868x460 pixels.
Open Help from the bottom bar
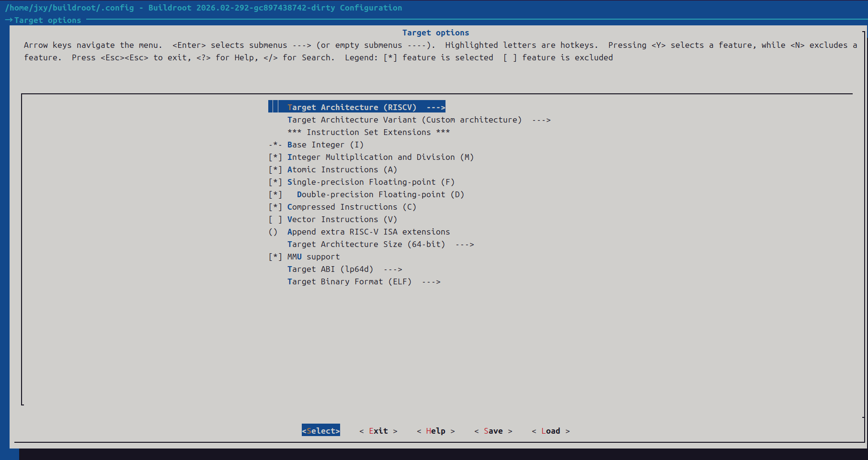tap(435, 431)
